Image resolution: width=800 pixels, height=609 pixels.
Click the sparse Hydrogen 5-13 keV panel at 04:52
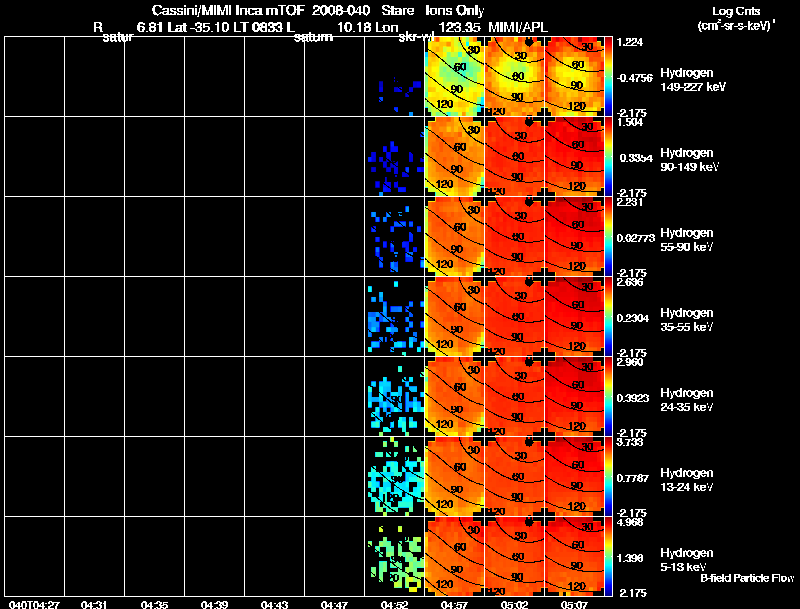(x=395, y=557)
